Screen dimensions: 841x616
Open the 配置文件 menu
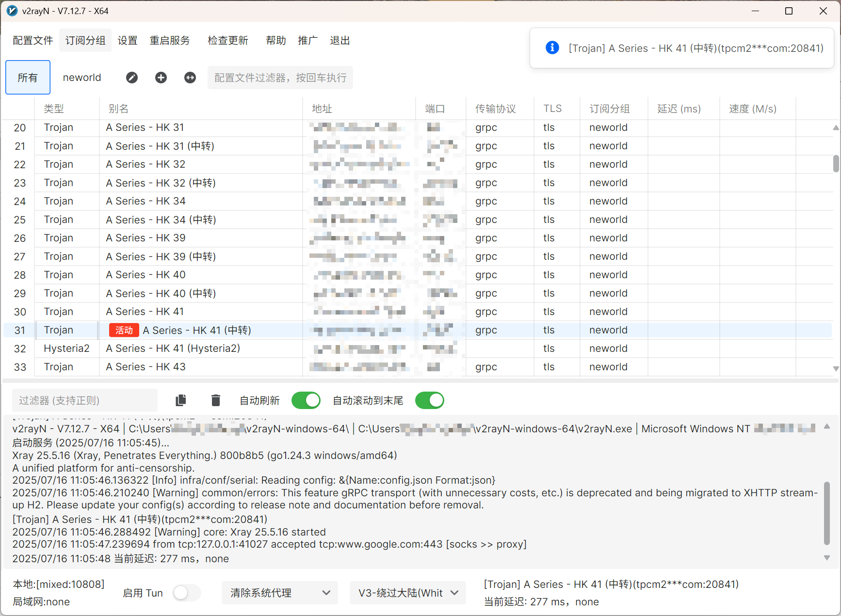[32, 40]
